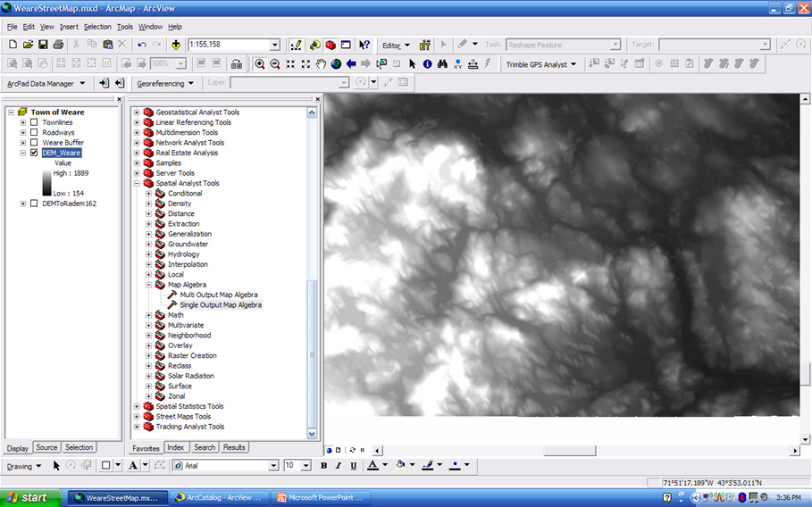Click the Add Data button

click(x=176, y=45)
